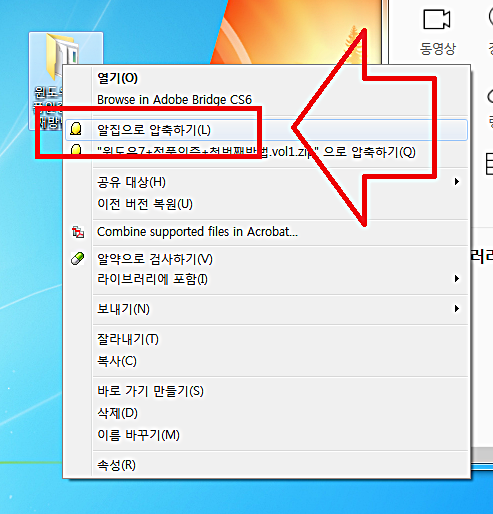Screen dimensions: 493x514
Task: Expand arrow next to 보내기(N)
Action: pyautogui.click(x=457, y=309)
